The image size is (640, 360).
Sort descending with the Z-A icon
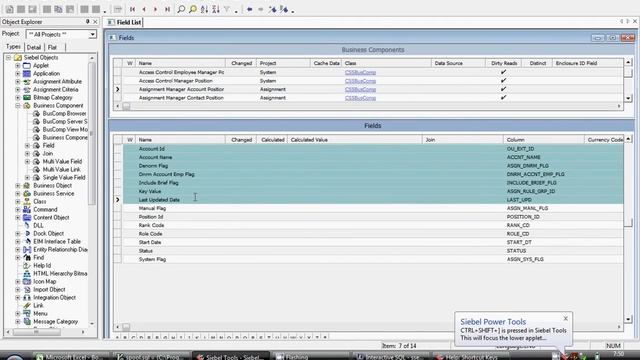click(216, 9)
